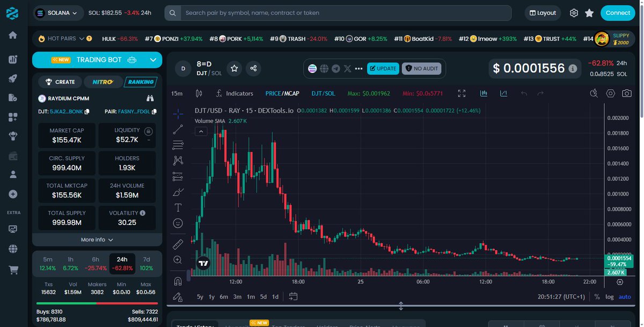Set chart range to 5d
This screenshot has height=327, width=644.
coord(263,296)
